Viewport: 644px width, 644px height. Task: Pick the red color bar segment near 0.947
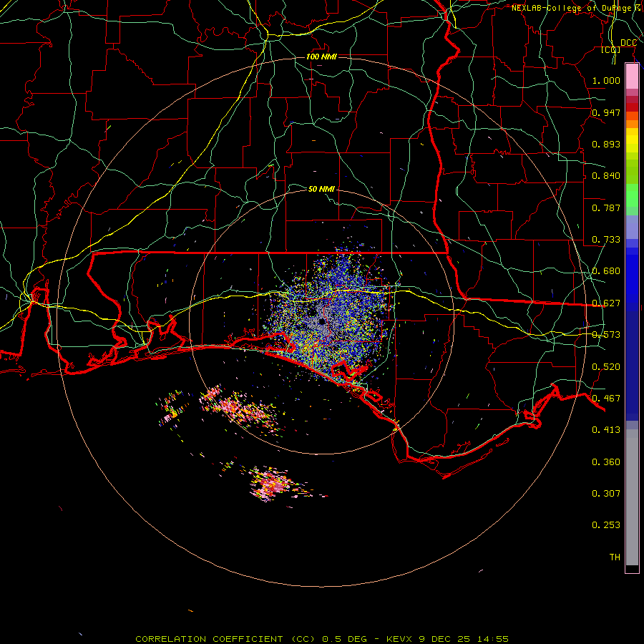632,107
